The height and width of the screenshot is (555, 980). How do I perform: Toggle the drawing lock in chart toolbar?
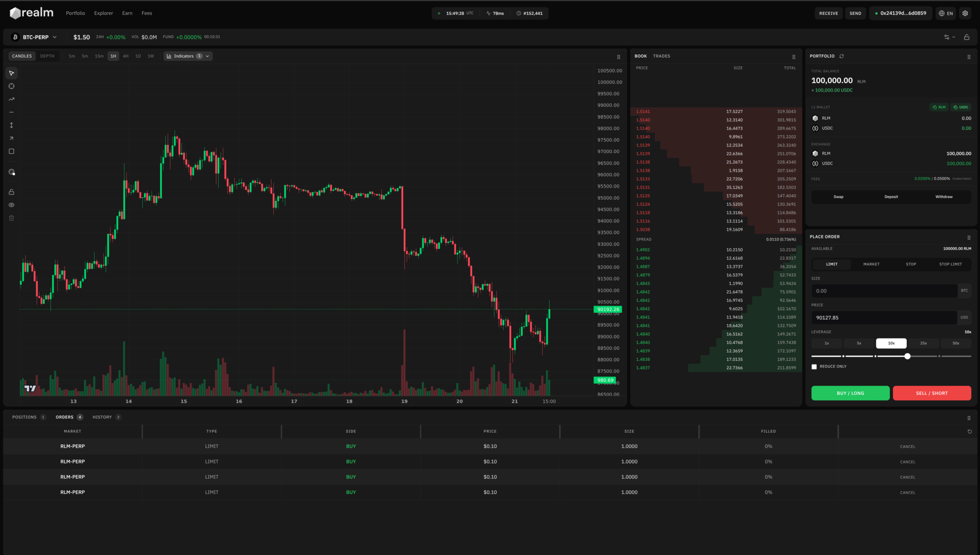click(11, 192)
